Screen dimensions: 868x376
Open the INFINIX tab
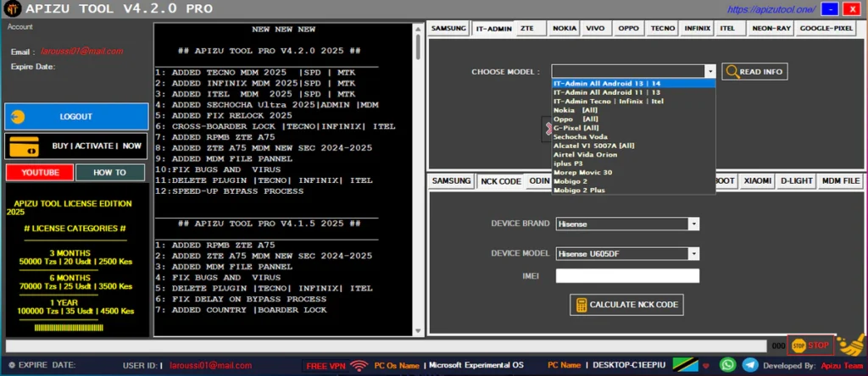point(697,28)
